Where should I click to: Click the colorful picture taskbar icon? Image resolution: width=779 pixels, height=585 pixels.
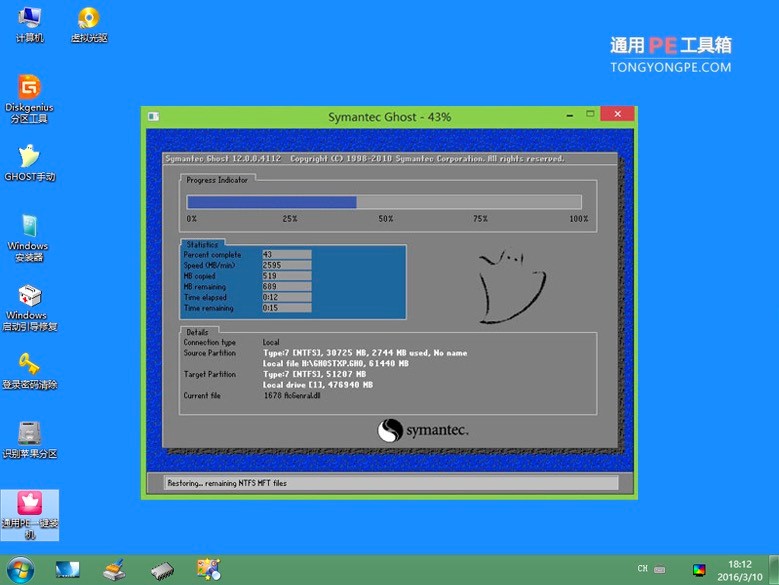point(209,569)
